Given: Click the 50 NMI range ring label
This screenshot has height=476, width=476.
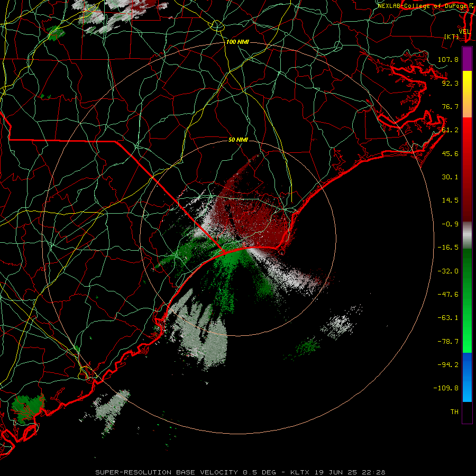Looking at the screenshot, I should 239,140.
